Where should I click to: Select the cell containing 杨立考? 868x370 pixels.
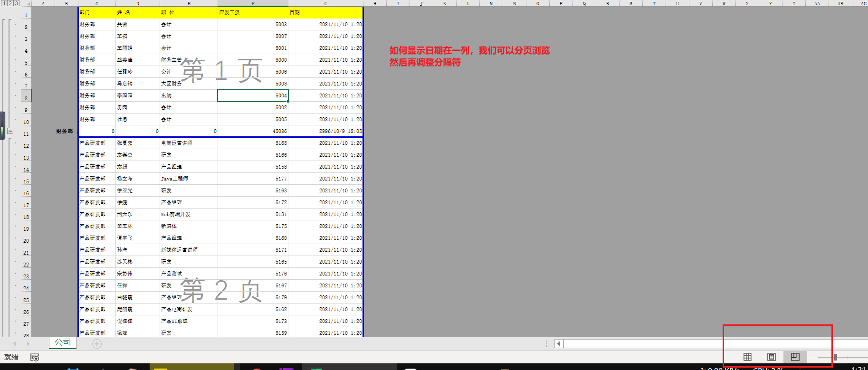(138, 179)
